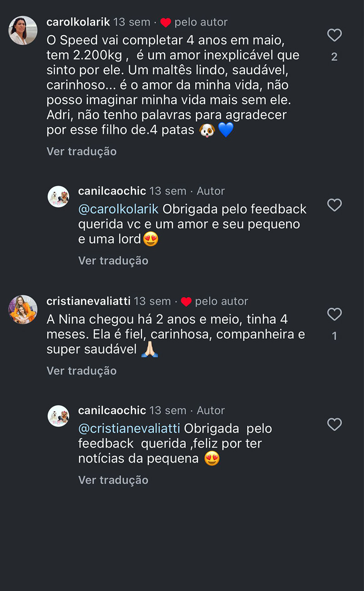
Task: Open the carolkolarik username link
Action: pos(78,22)
